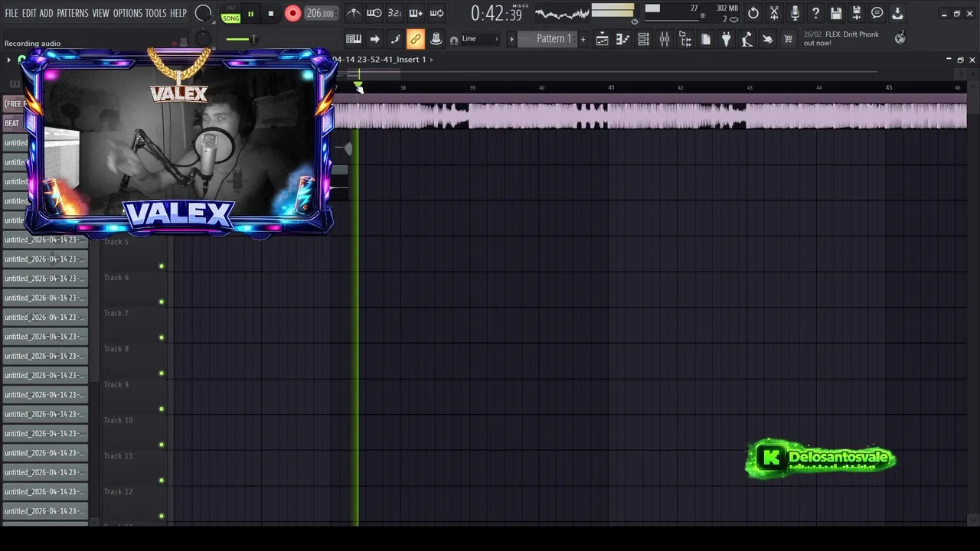The width and height of the screenshot is (980, 551).
Task: Click the snap magnet icon
Action: point(454,40)
